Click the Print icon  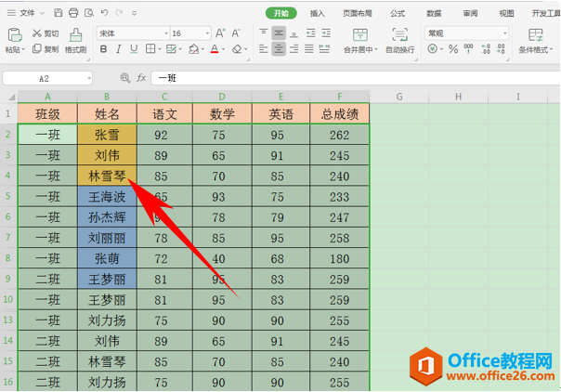point(73,13)
